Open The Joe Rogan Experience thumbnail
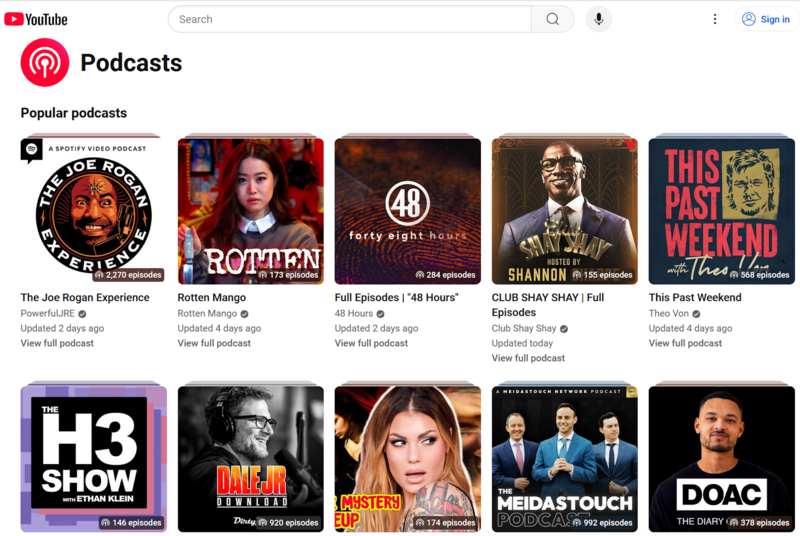This screenshot has width=800, height=536. (x=93, y=211)
